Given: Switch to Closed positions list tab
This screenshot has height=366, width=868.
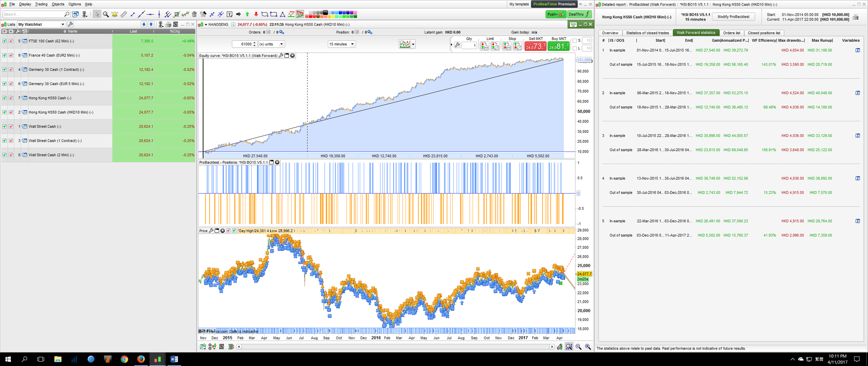Looking at the screenshot, I should point(764,33).
